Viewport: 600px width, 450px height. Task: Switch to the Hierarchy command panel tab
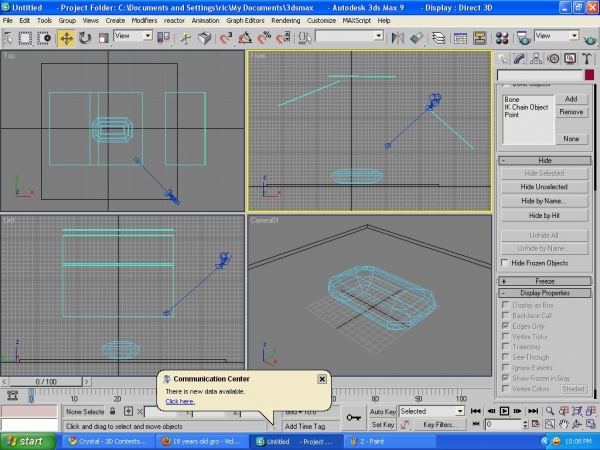tap(536, 59)
